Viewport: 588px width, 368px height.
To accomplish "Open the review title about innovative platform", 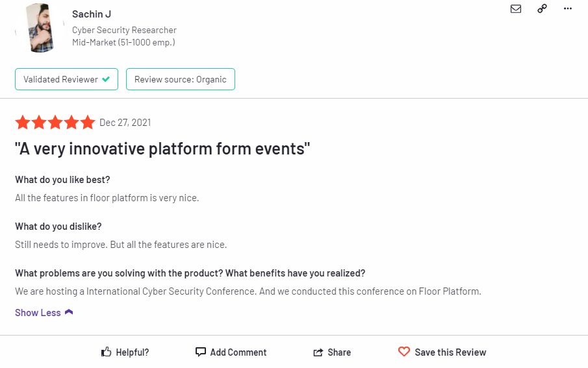I will [162, 149].
